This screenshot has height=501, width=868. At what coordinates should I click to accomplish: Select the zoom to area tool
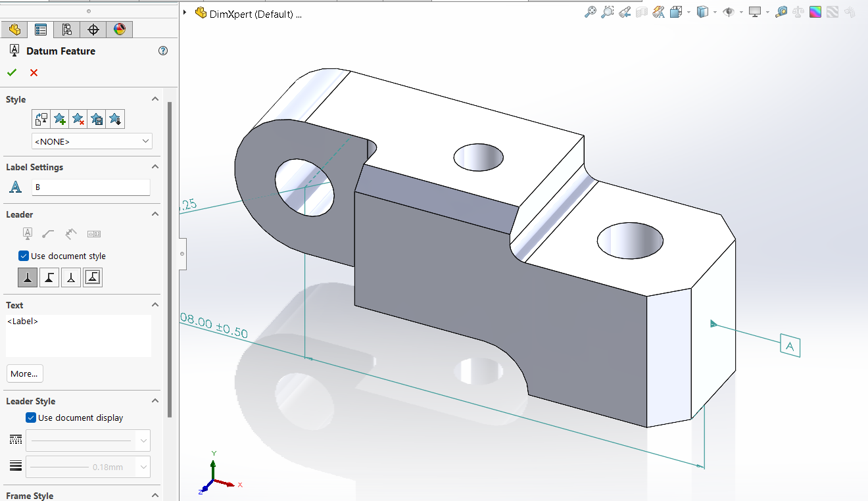(608, 12)
